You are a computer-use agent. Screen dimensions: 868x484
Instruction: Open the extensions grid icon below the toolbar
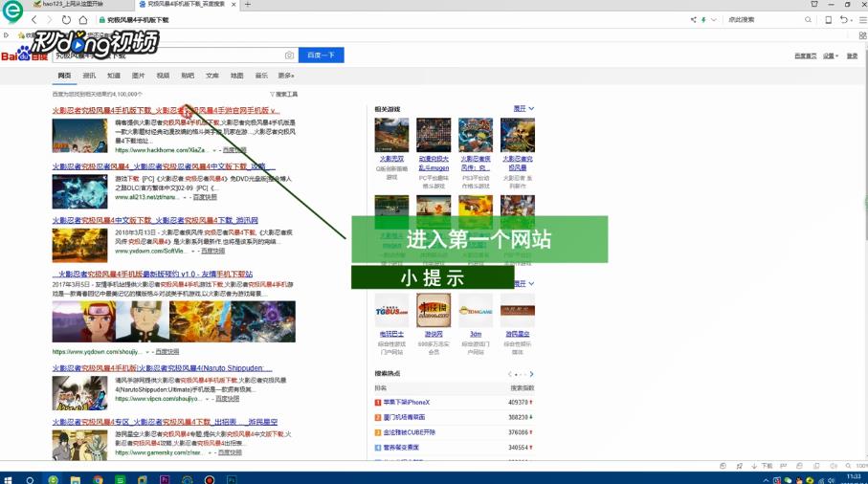point(862,35)
